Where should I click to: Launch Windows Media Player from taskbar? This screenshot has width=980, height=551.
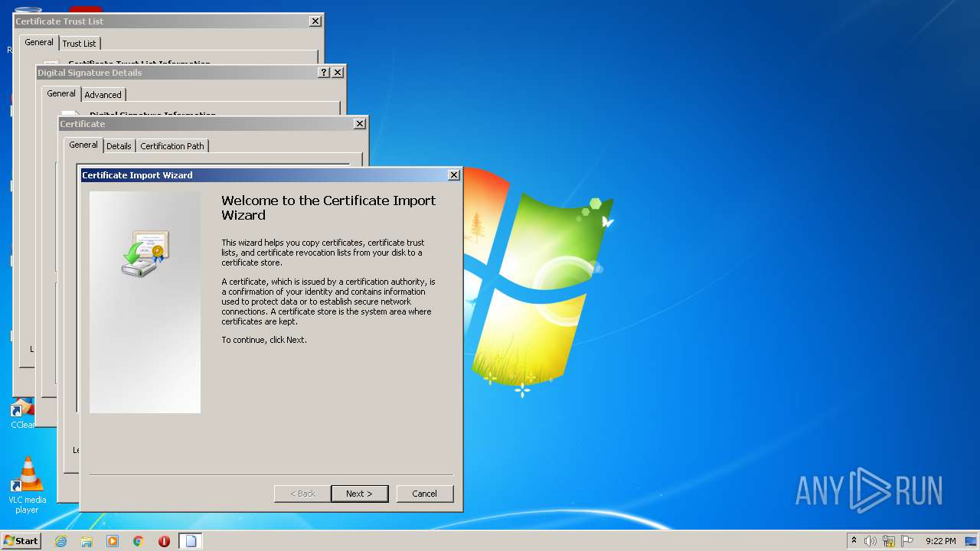pyautogui.click(x=113, y=541)
